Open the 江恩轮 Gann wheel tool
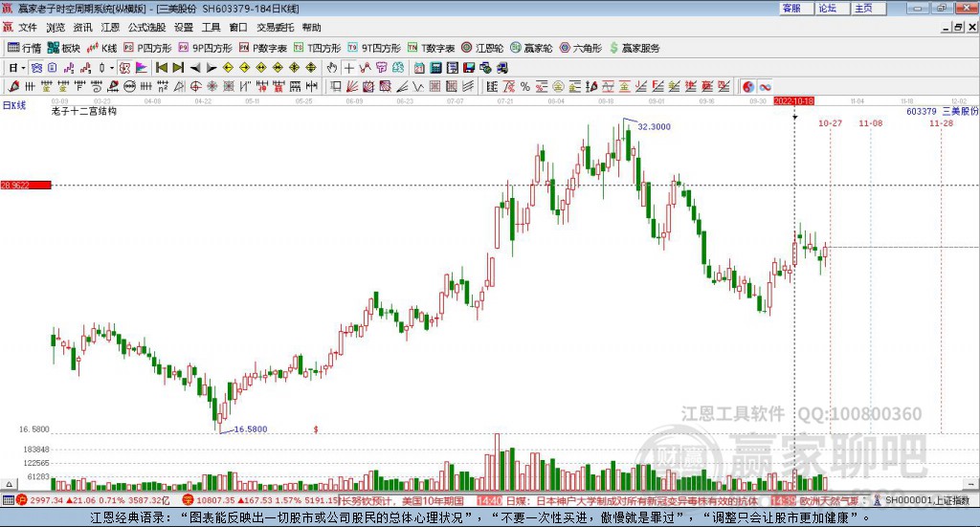980x527 pixels. click(x=482, y=48)
